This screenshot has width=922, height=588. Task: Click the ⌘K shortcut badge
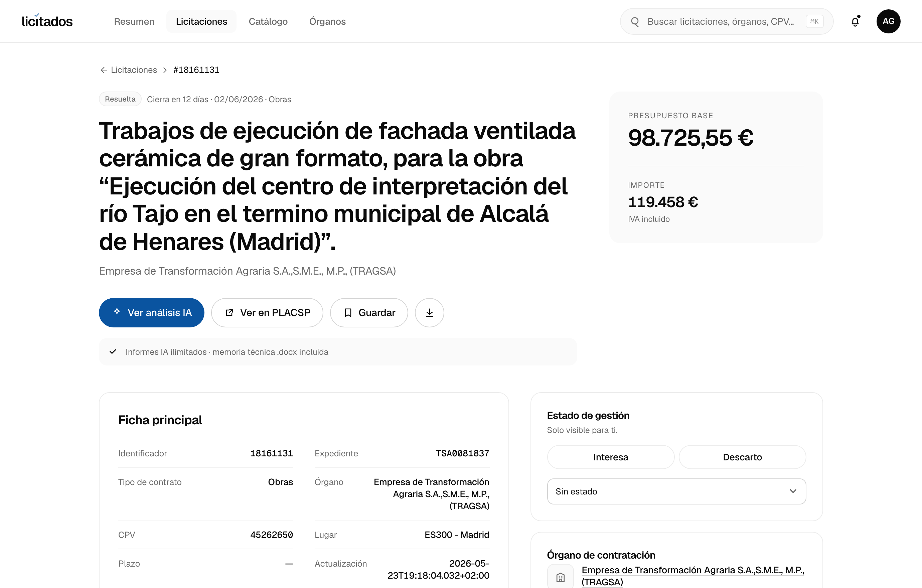click(x=814, y=21)
